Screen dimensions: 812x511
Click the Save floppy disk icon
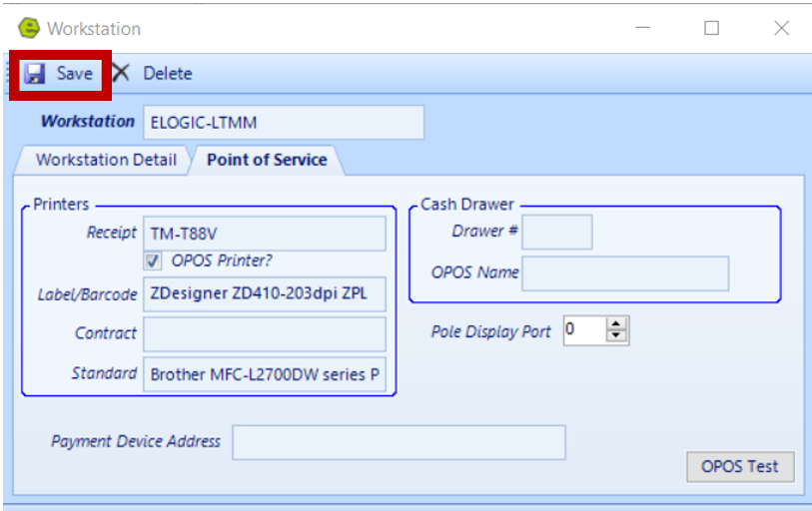tap(35, 74)
